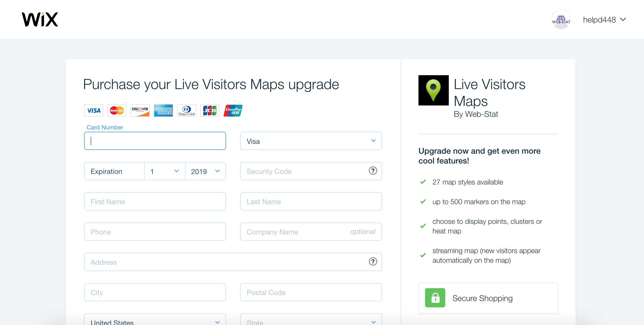This screenshot has height=325, width=644.
Task: Click the Web-Stat app logo
Action: [433, 90]
